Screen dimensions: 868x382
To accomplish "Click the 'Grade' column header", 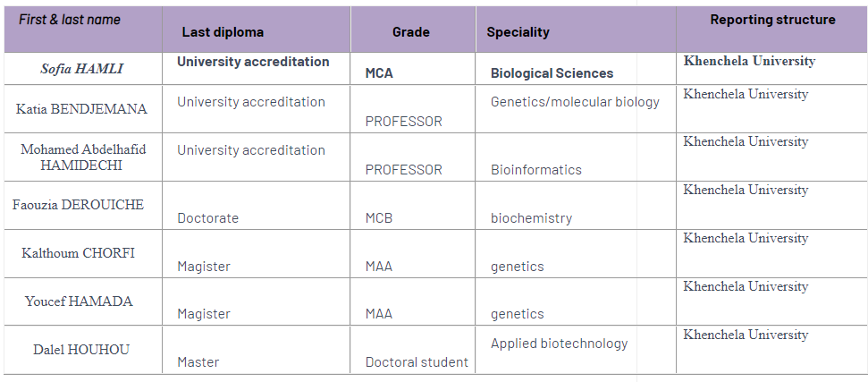I will (411, 32).
